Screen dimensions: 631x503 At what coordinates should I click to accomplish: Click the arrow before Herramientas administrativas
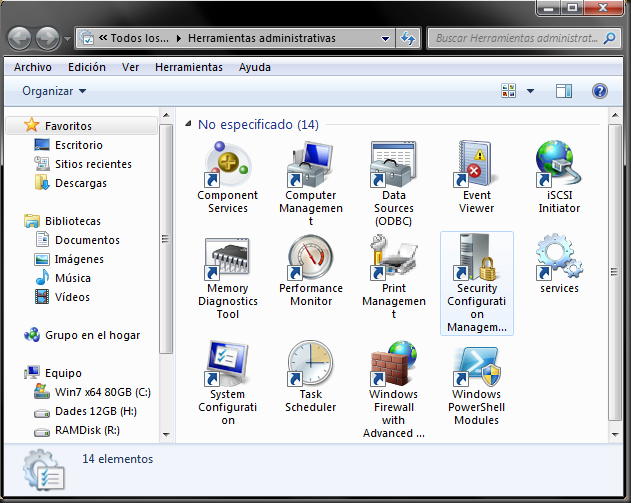[179, 39]
